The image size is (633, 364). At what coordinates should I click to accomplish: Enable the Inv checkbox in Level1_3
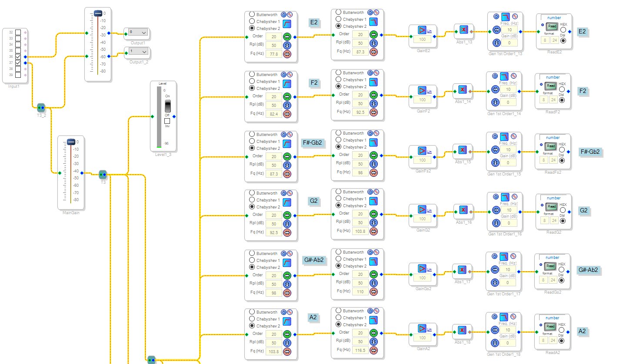(167, 121)
